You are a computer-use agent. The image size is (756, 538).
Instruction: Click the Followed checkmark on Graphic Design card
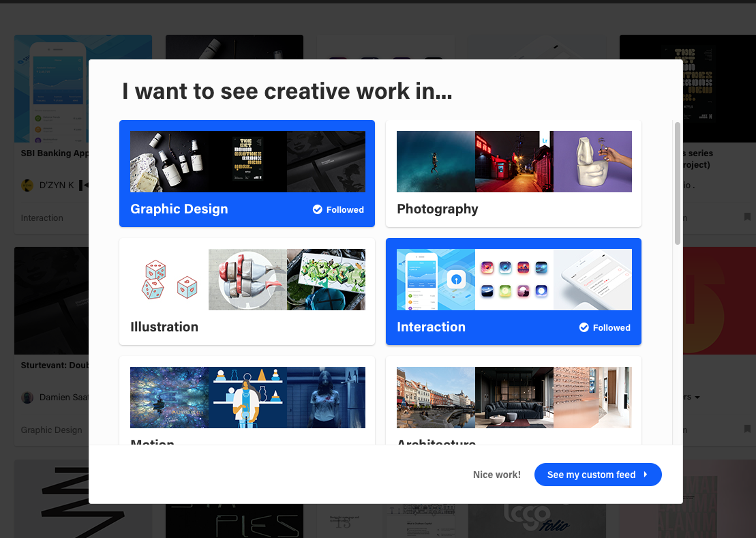(317, 209)
